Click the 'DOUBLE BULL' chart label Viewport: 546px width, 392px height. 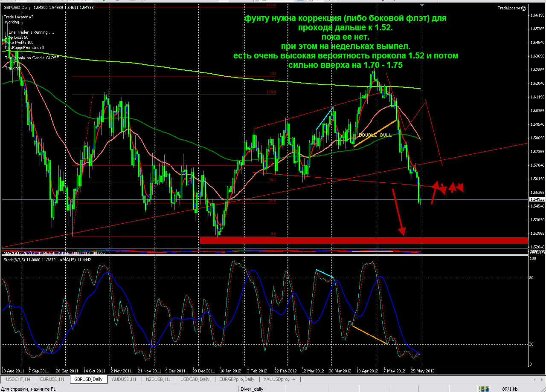point(375,135)
